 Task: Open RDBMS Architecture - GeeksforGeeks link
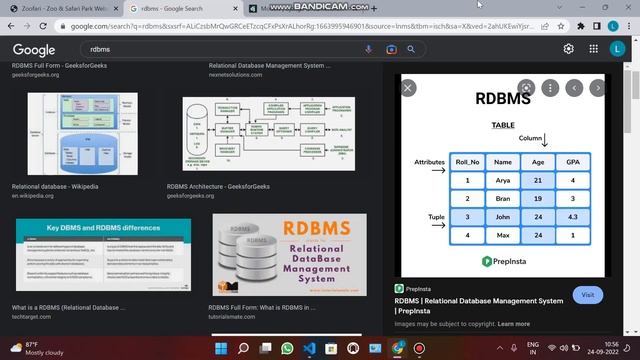coord(218,187)
